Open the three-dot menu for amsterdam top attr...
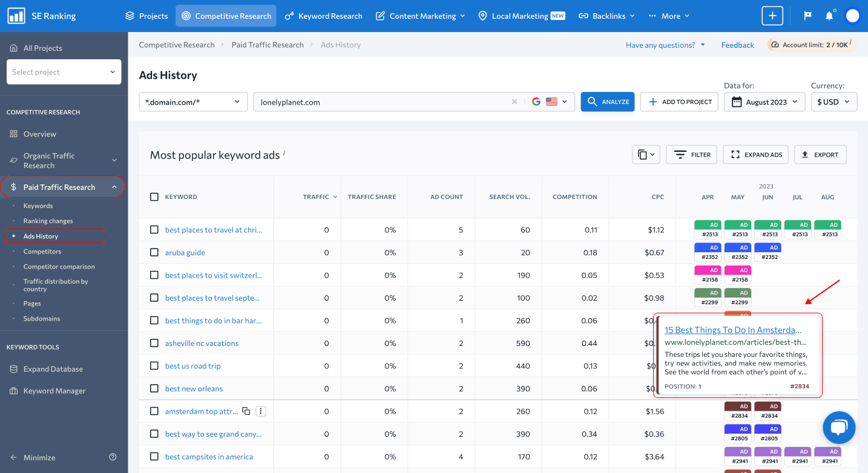Viewport: 868px width, 473px height. [x=261, y=411]
